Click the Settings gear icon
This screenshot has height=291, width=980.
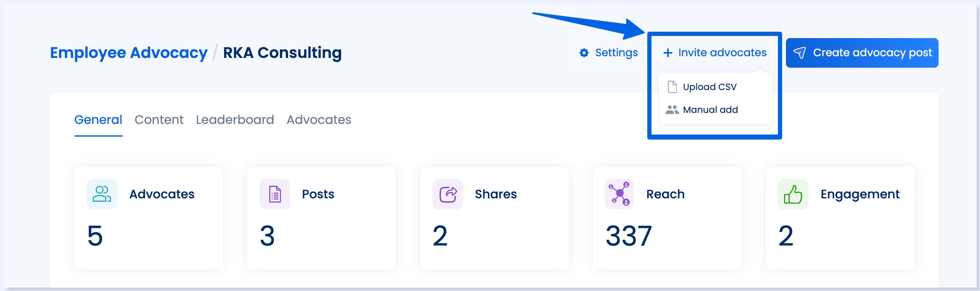pos(584,52)
